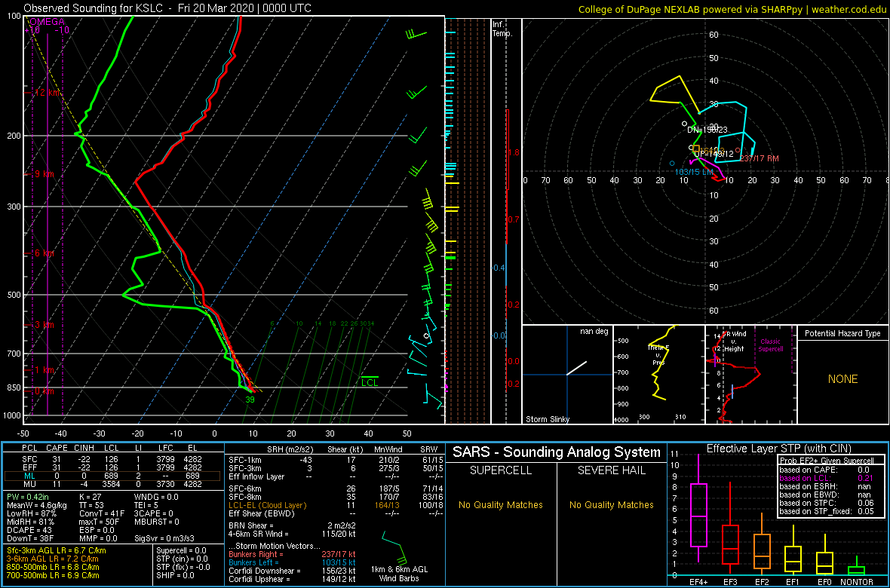Viewport: 890px width, 588px height.
Task: Select the 6 km height marker
Action: 44,253
